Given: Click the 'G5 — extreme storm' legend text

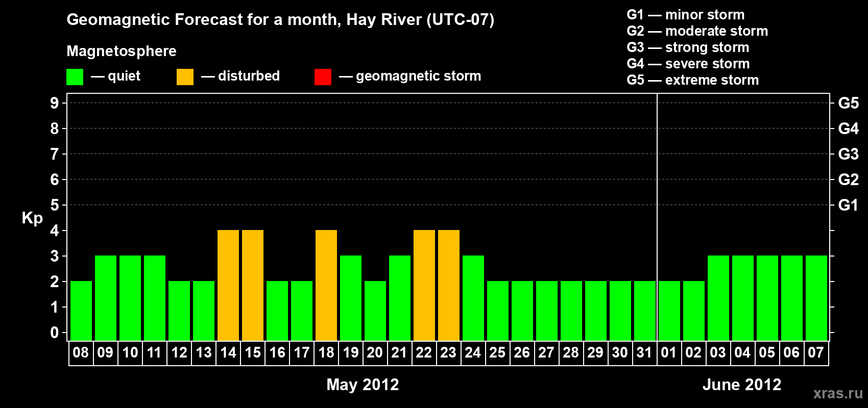Looking at the screenshot, I should 693,80.
